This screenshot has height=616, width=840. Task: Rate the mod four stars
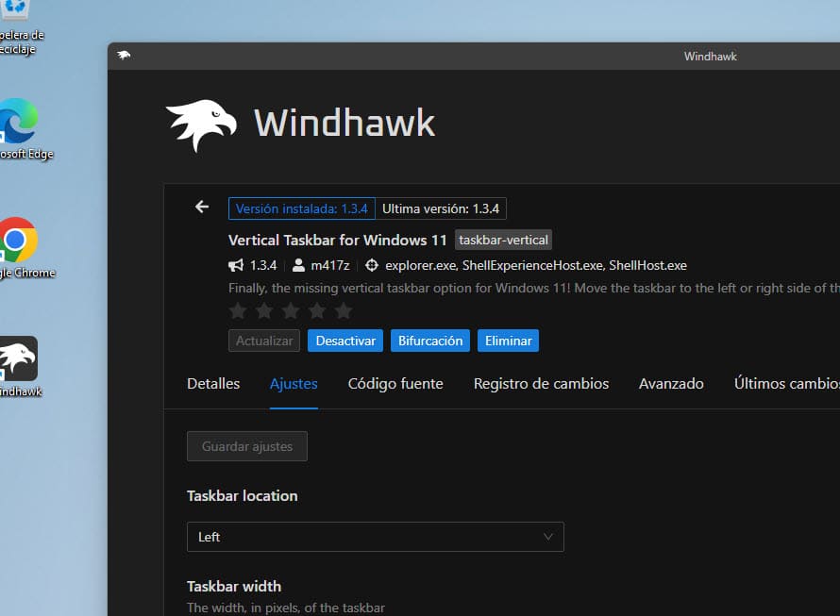[317, 310]
